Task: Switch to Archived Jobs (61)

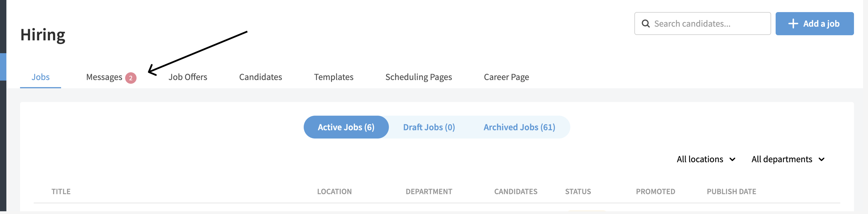Action: coord(519,127)
